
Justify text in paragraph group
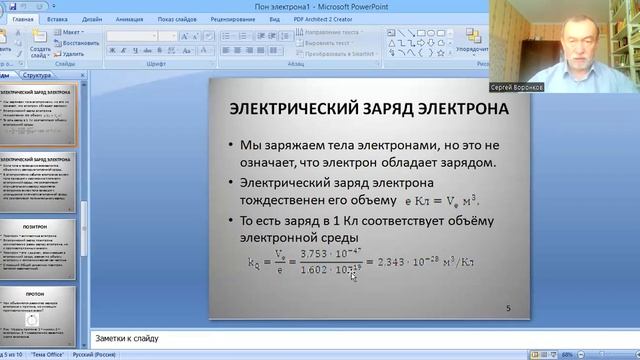(x=260, y=51)
